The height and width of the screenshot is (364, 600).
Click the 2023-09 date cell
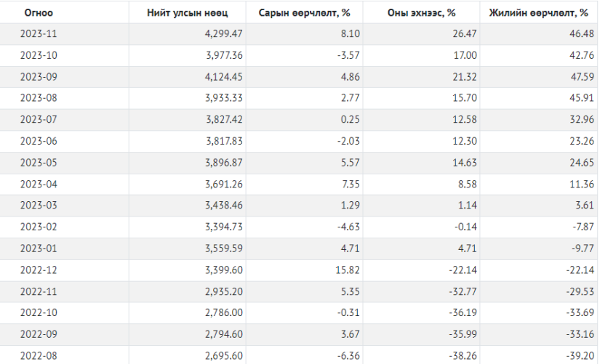click(x=39, y=77)
